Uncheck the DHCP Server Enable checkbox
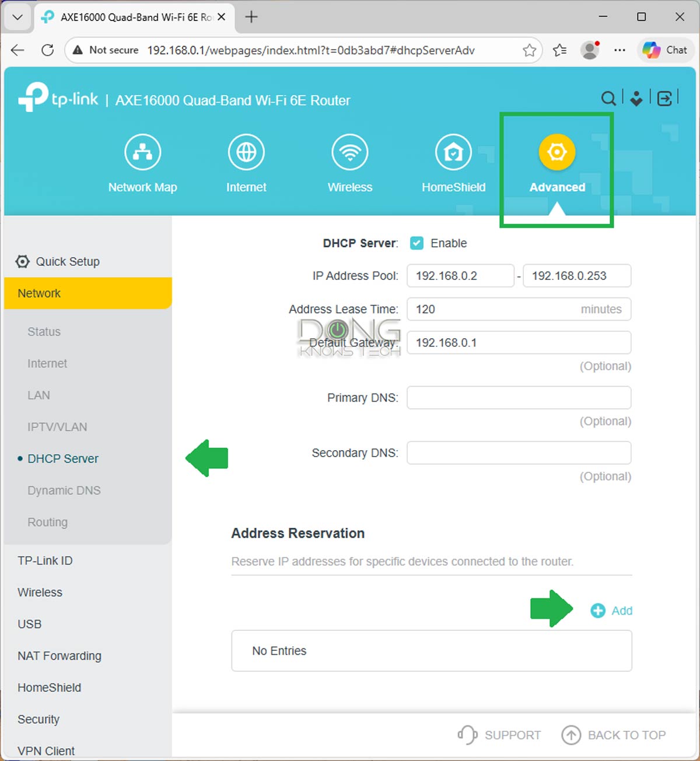The image size is (700, 761). pos(416,243)
